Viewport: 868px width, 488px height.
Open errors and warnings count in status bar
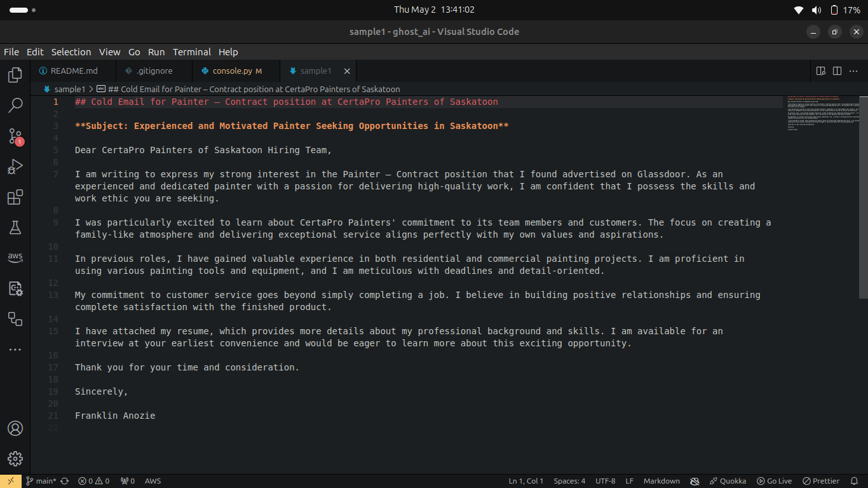tap(94, 481)
